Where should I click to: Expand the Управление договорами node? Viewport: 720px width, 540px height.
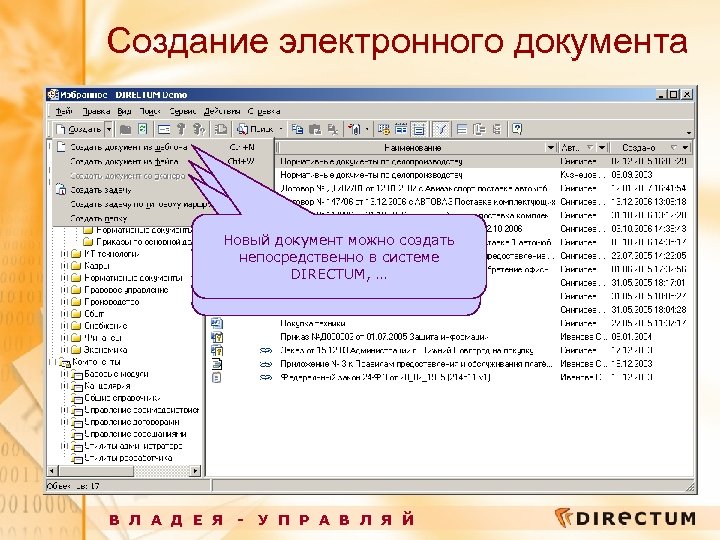[64, 422]
